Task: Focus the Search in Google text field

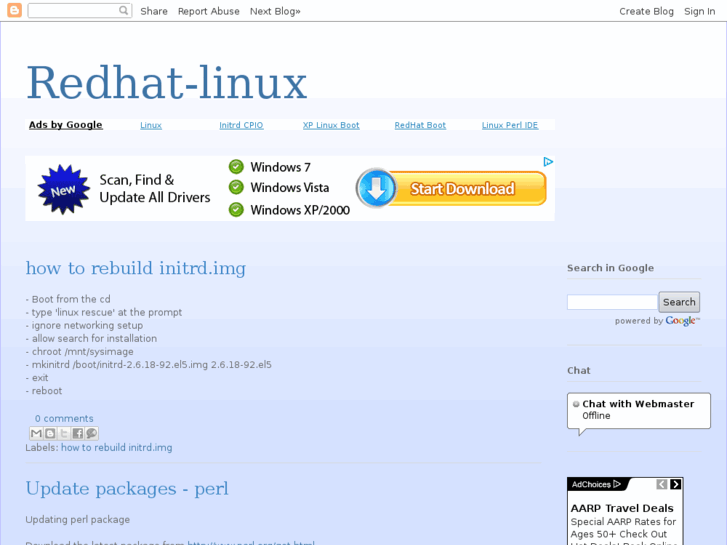Action: coord(612,302)
